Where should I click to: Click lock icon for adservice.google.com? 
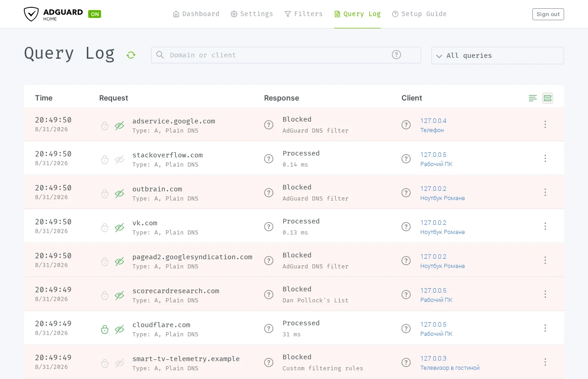pos(105,125)
